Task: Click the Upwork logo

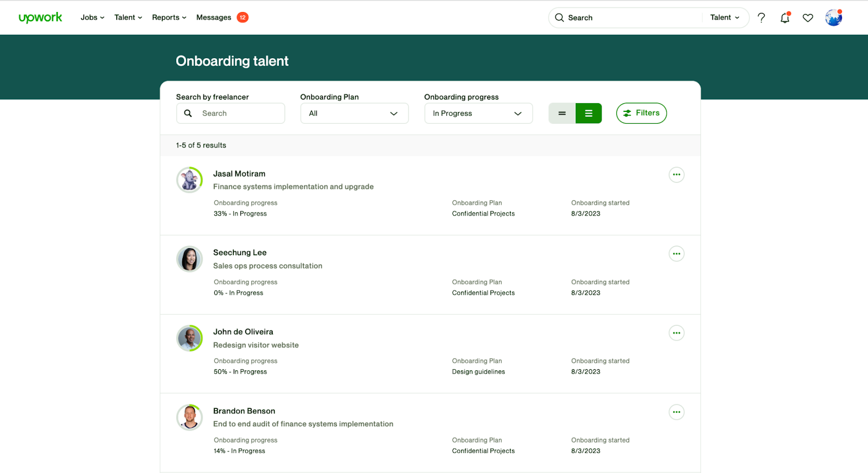Action: point(41,17)
